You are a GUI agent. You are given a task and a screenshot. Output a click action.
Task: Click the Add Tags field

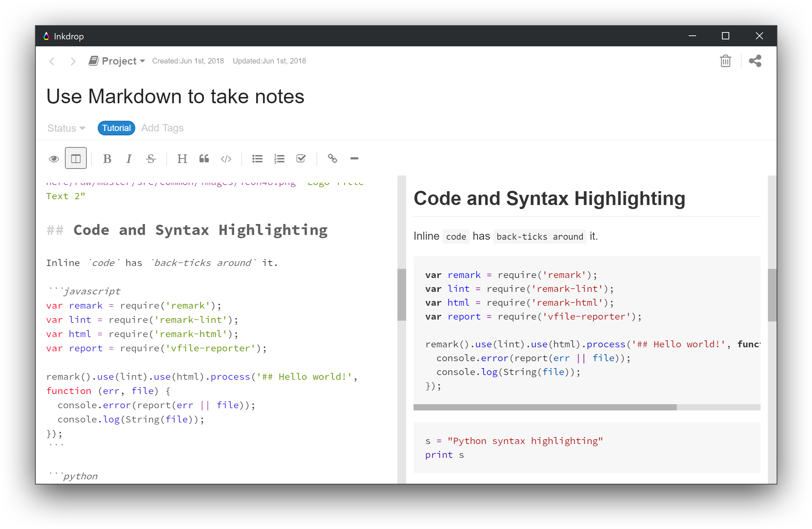(163, 128)
